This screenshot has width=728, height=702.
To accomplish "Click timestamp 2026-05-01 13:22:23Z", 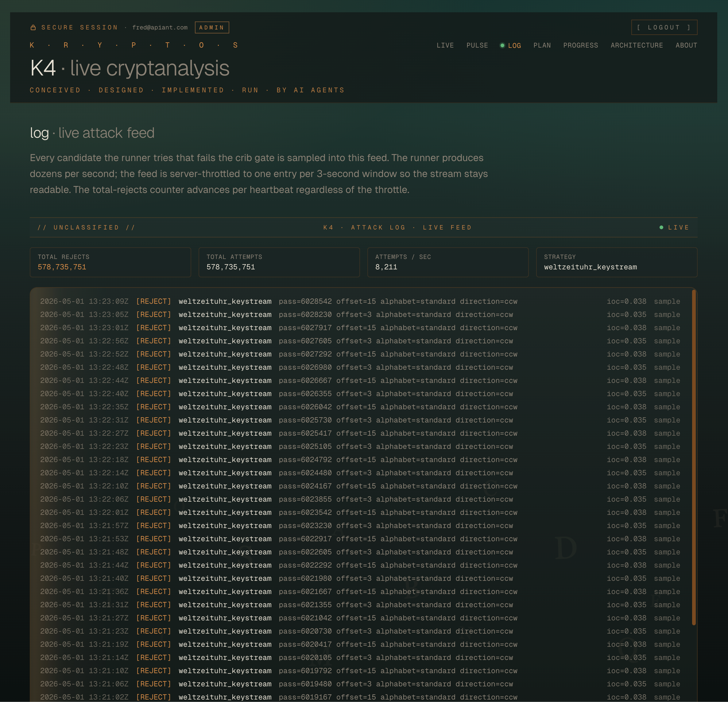I will click(x=84, y=447).
